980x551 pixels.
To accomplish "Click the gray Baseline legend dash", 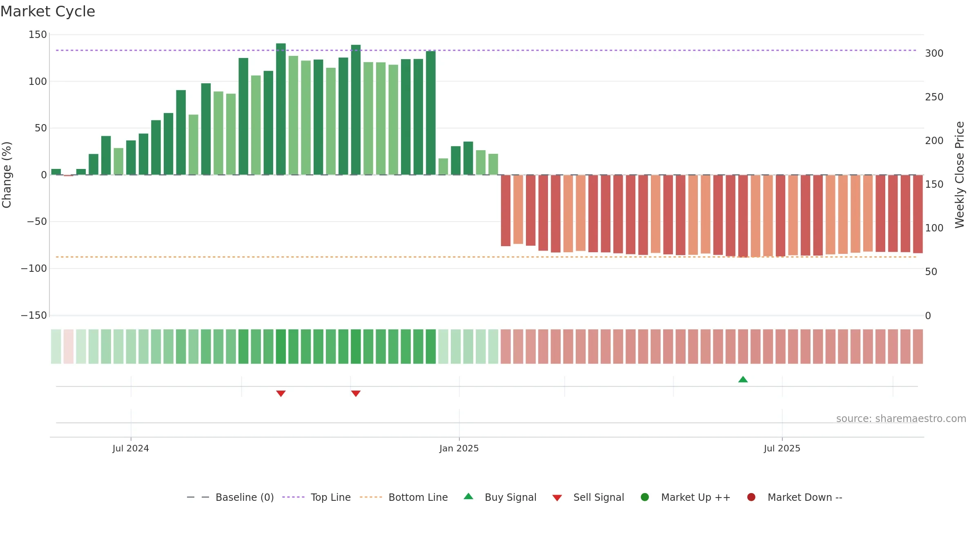I will coord(198,497).
